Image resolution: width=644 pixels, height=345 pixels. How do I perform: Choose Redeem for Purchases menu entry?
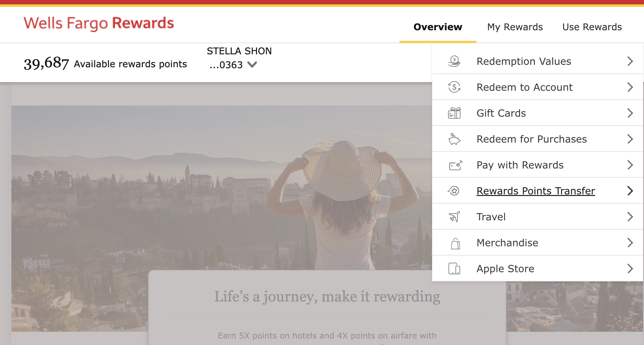[538, 139]
